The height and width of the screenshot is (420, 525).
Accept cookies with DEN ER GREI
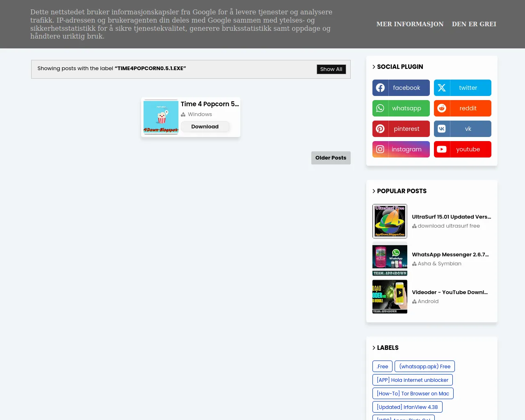tap(474, 24)
